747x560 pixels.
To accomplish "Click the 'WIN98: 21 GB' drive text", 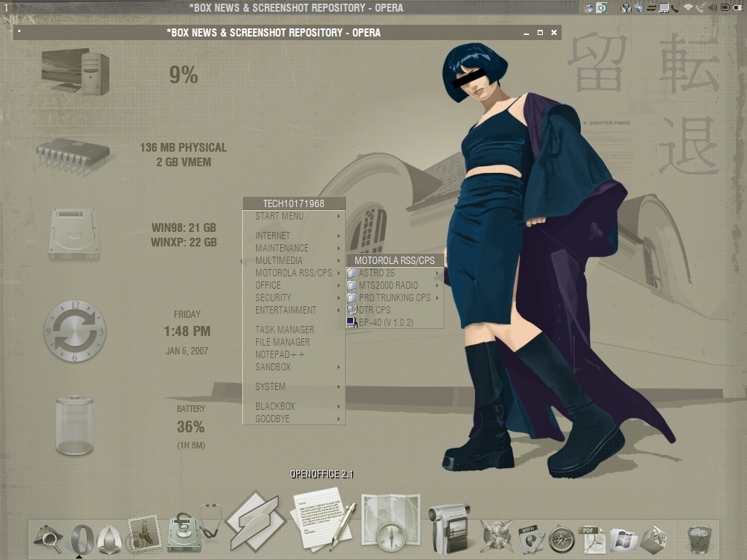I will 183,227.
